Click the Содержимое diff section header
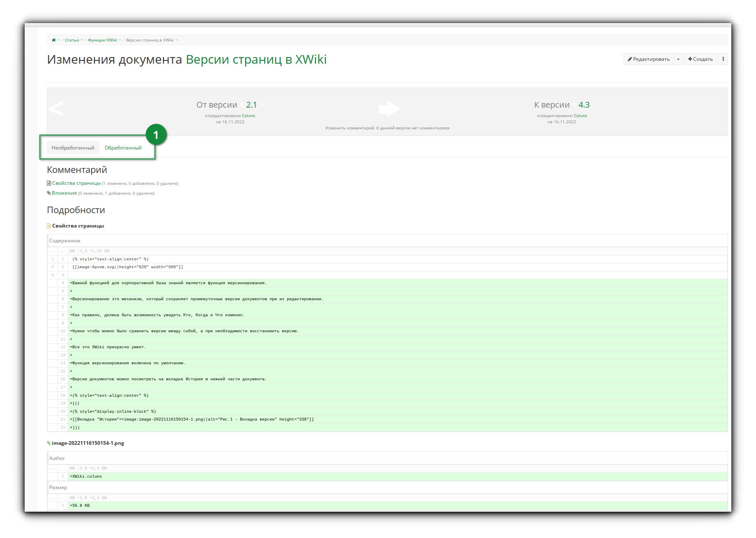Image resolution: width=756 pixels, height=538 pixels. pos(387,241)
